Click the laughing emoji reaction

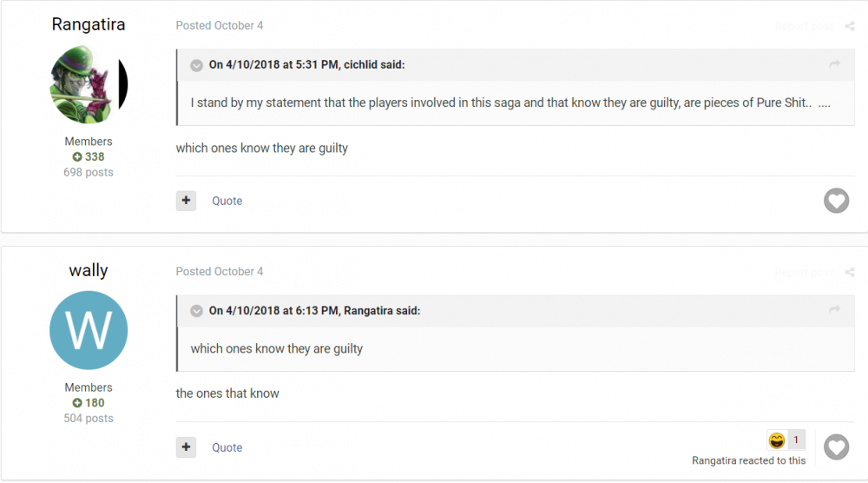pyautogui.click(x=777, y=440)
